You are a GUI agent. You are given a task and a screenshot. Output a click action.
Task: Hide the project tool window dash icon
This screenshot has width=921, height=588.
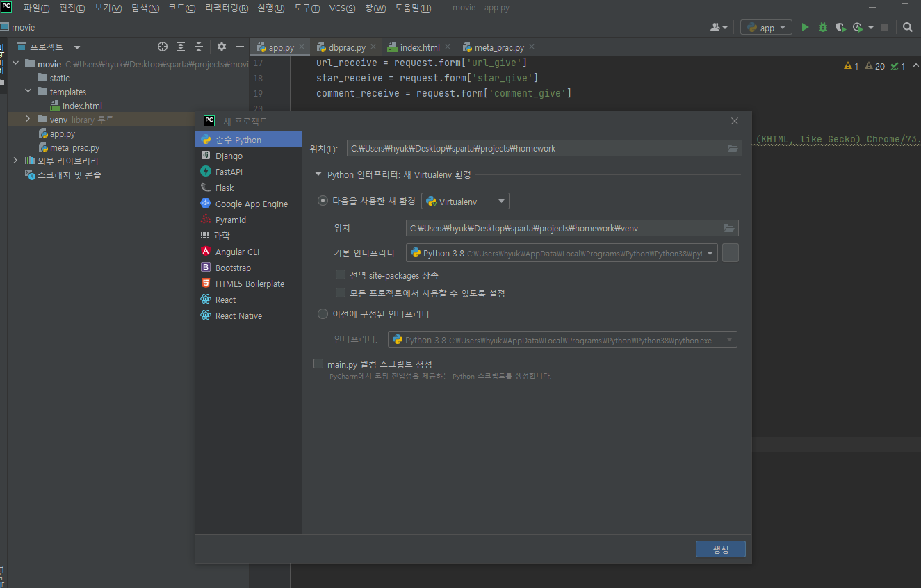click(240, 47)
